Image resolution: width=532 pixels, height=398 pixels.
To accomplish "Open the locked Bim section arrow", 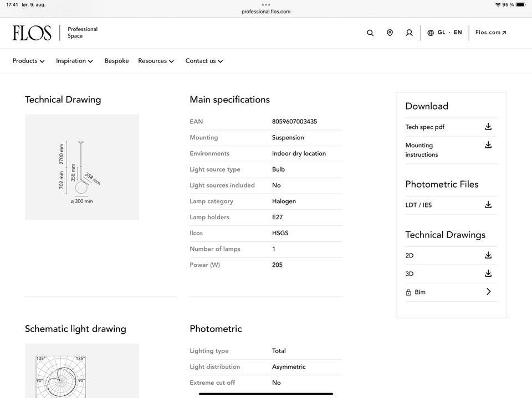I will coord(488,292).
